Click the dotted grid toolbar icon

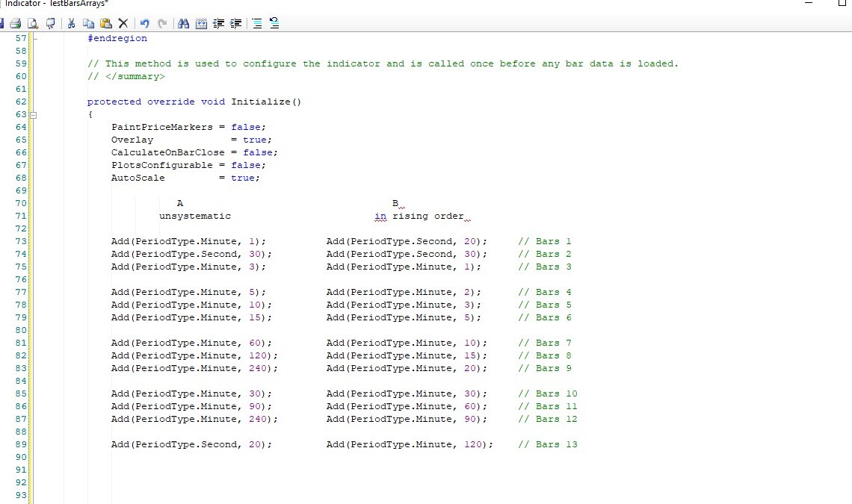tap(201, 23)
